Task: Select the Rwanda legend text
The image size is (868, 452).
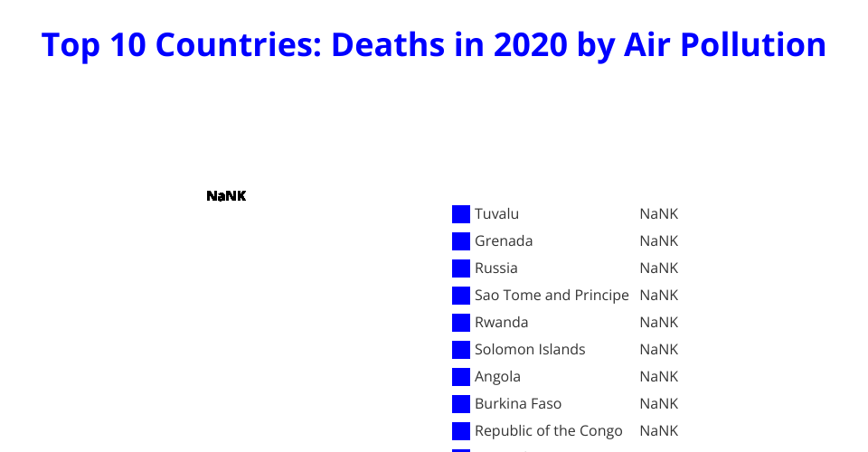Action: [502, 323]
